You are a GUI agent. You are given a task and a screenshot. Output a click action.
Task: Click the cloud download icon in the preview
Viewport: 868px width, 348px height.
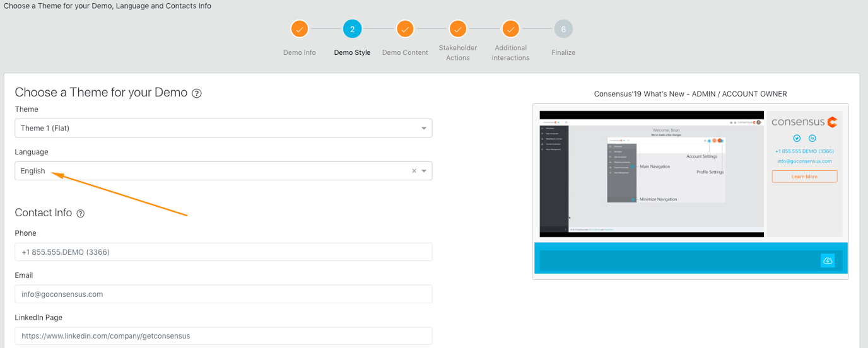click(828, 260)
